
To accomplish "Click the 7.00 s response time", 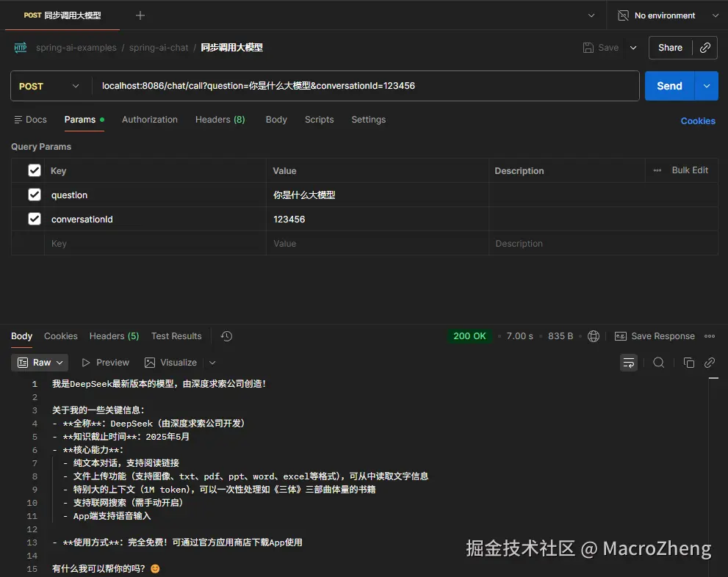I will (519, 336).
